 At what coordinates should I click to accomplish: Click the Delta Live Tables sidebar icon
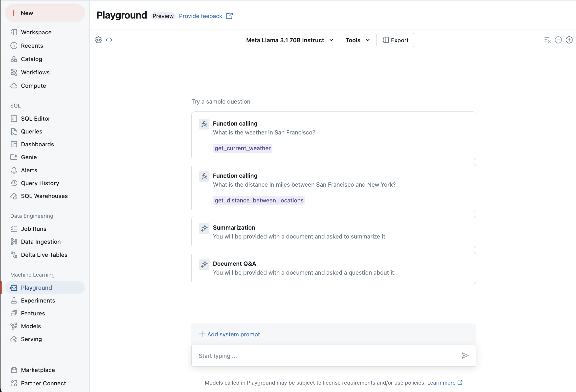coord(14,254)
